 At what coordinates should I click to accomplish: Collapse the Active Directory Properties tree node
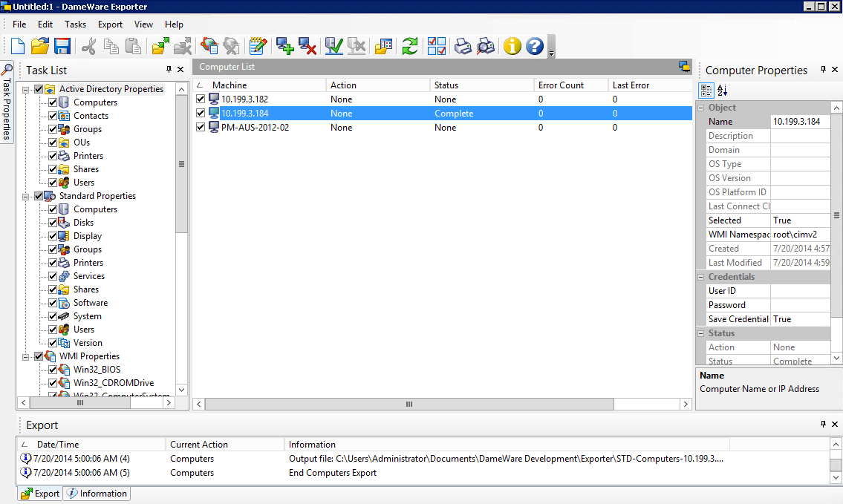coord(25,90)
